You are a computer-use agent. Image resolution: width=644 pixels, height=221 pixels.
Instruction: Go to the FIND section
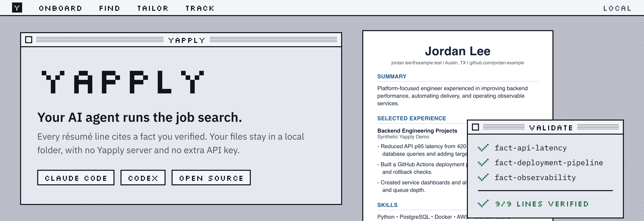[x=109, y=8]
